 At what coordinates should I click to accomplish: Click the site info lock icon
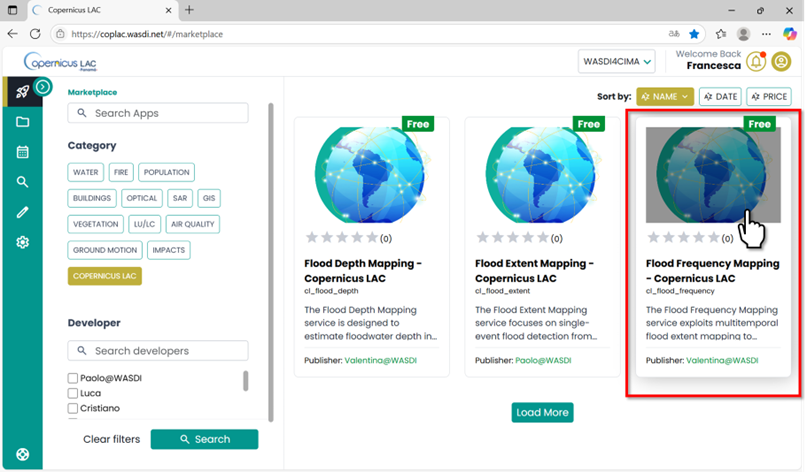point(60,34)
